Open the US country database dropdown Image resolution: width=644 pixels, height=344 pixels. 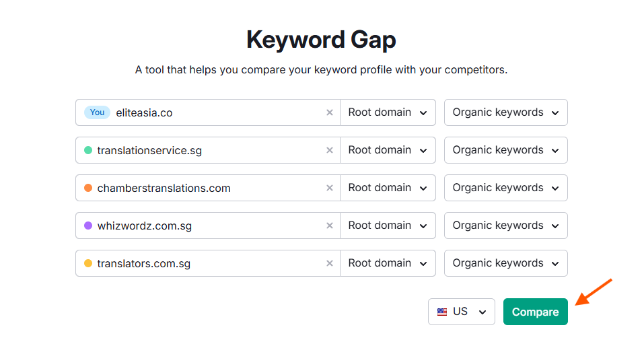tap(462, 312)
